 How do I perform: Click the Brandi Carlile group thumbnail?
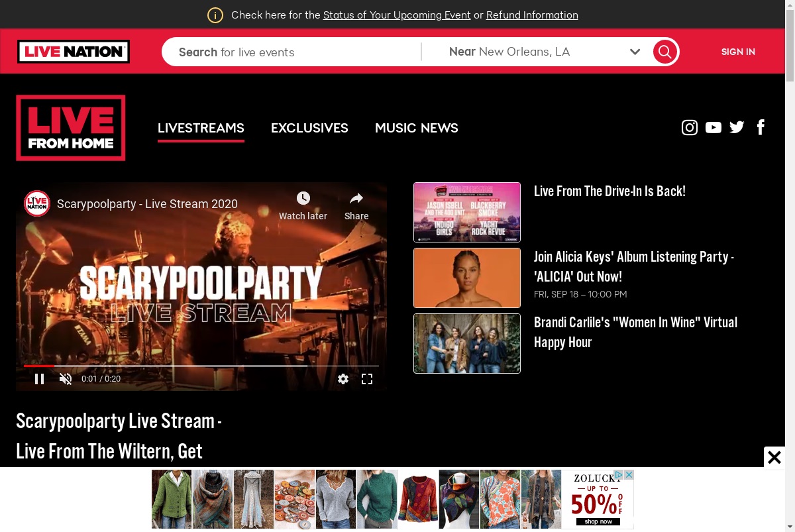[x=467, y=343]
